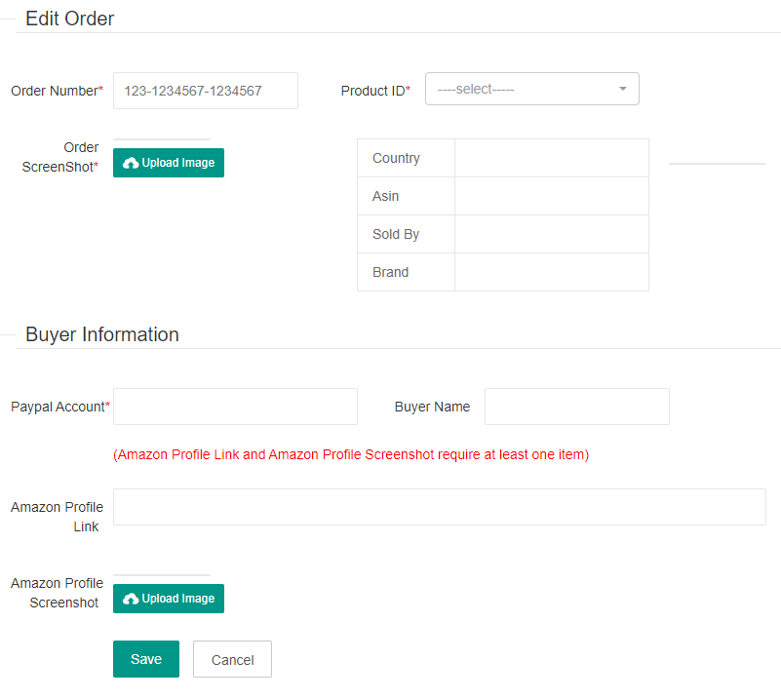The width and height of the screenshot is (781, 700).
Task: Upload an Amazon Profile Screenshot image
Action: tap(169, 599)
